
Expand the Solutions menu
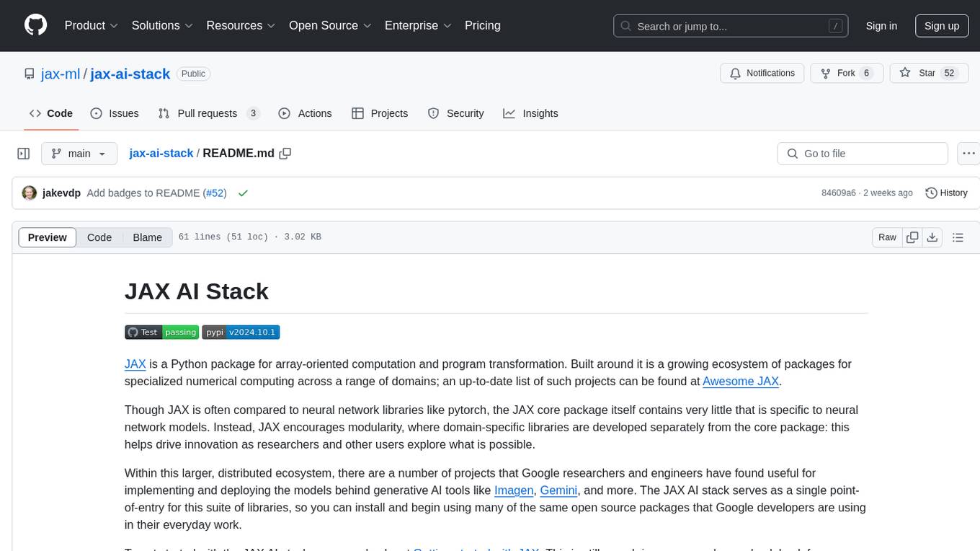[162, 25]
